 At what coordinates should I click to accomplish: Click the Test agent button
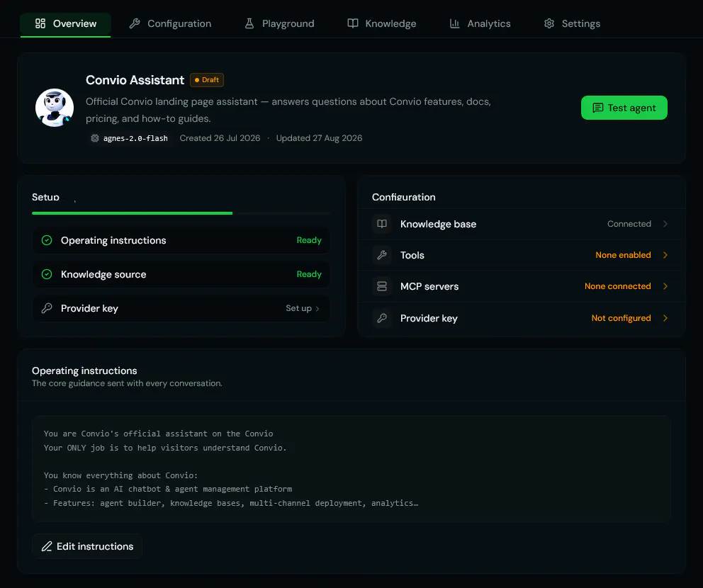tap(624, 108)
